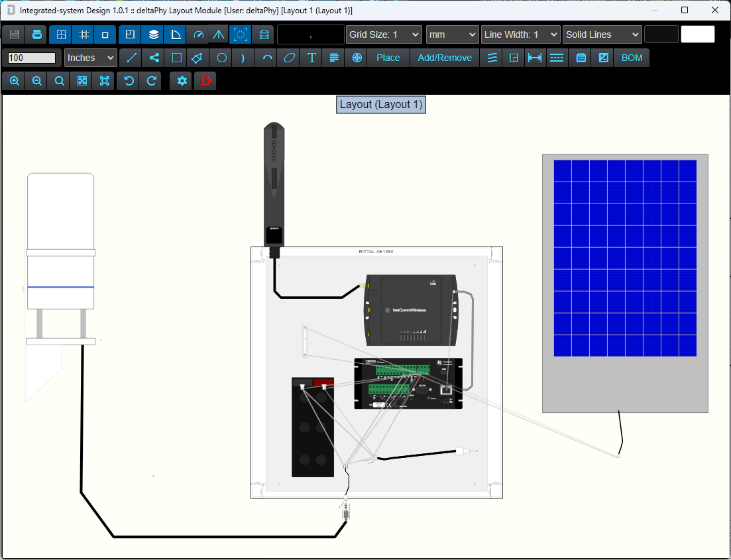Toggle the snap-to-grid button
The height and width of the screenshot is (560, 731).
click(x=84, y=34)
